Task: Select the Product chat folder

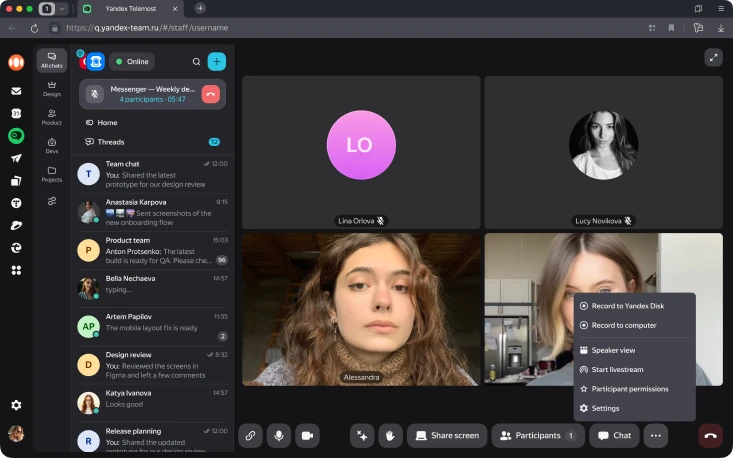Action: coord(51,117)
